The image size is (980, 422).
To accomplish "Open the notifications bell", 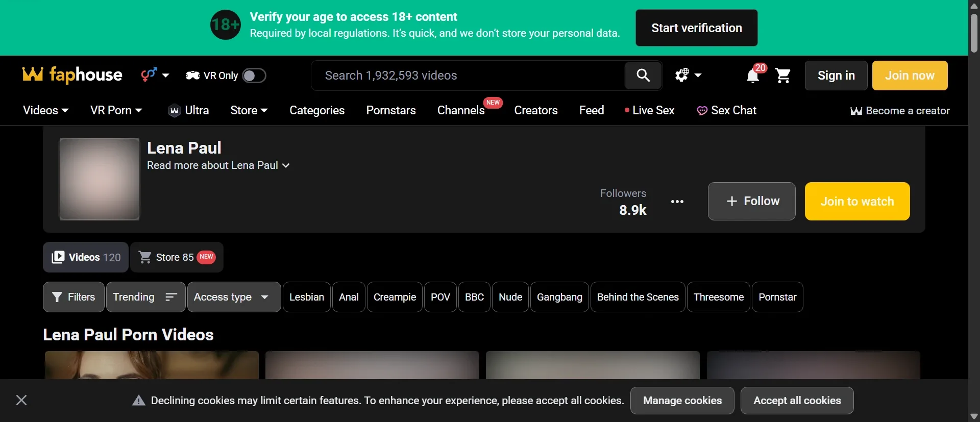I will tap(753, 76).
